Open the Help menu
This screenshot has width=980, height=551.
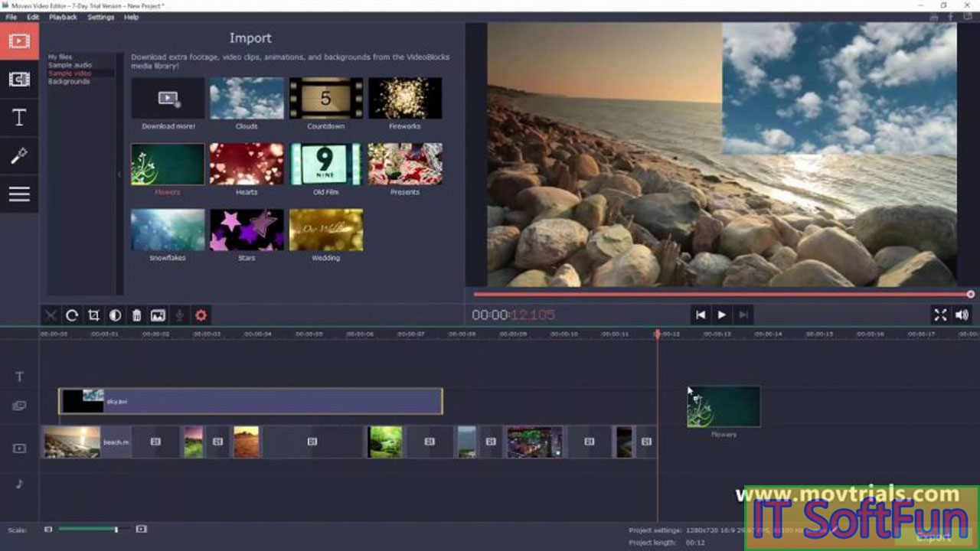click(x=131, y=17)
